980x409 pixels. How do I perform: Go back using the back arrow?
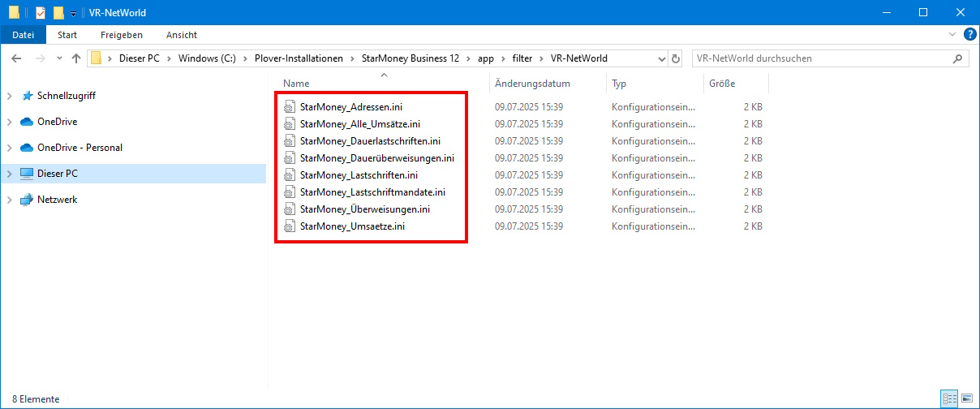click(x=17, y=58)
